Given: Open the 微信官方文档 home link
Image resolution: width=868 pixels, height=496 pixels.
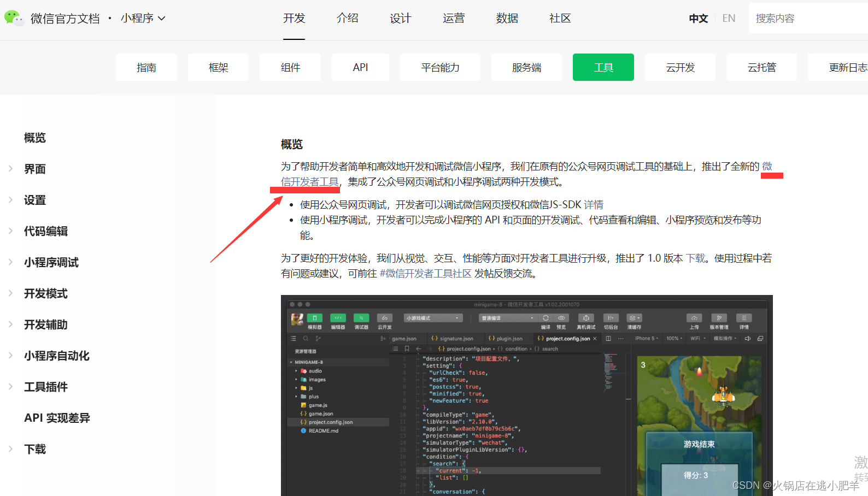Looking at the screenshot, I should pos(65,19).
